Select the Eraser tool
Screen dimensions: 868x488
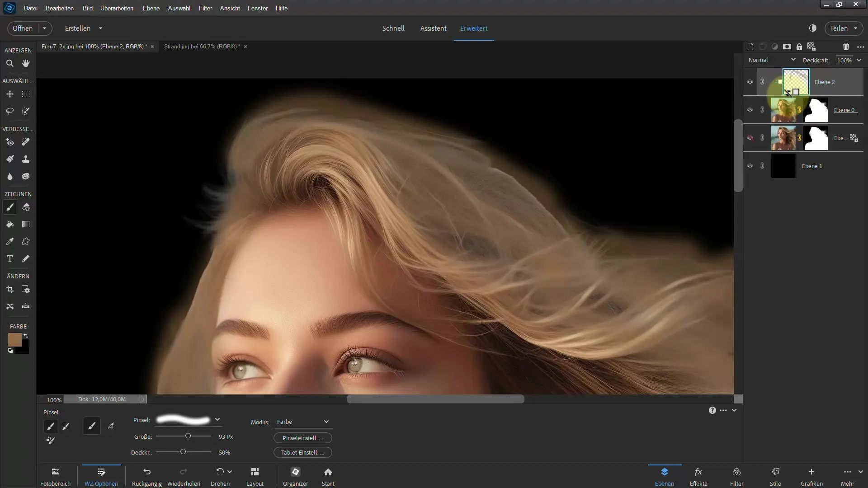click(x=26, y=207)
